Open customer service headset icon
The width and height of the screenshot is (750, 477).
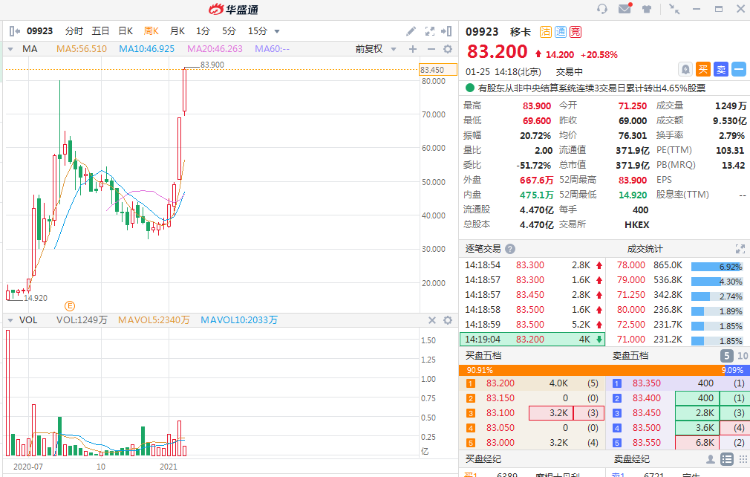pyautogui.click(x=602, y=9)
